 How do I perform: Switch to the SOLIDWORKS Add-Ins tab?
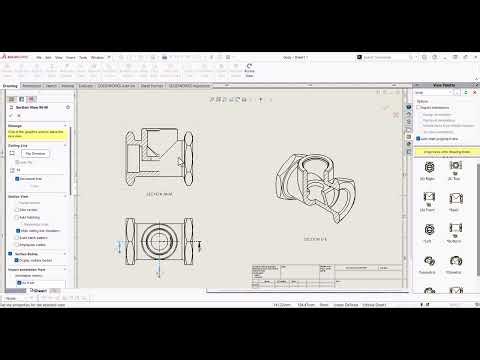[116, 86]
